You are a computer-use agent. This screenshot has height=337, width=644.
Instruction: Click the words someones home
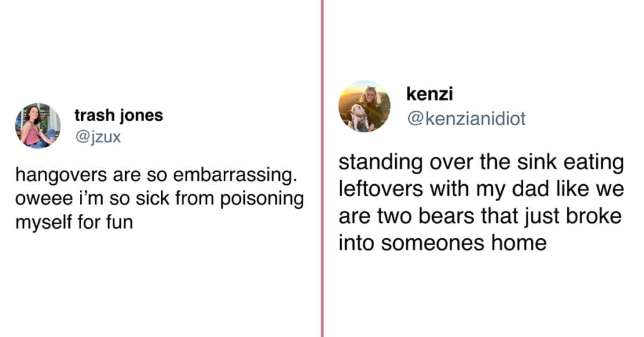(464, 243)
